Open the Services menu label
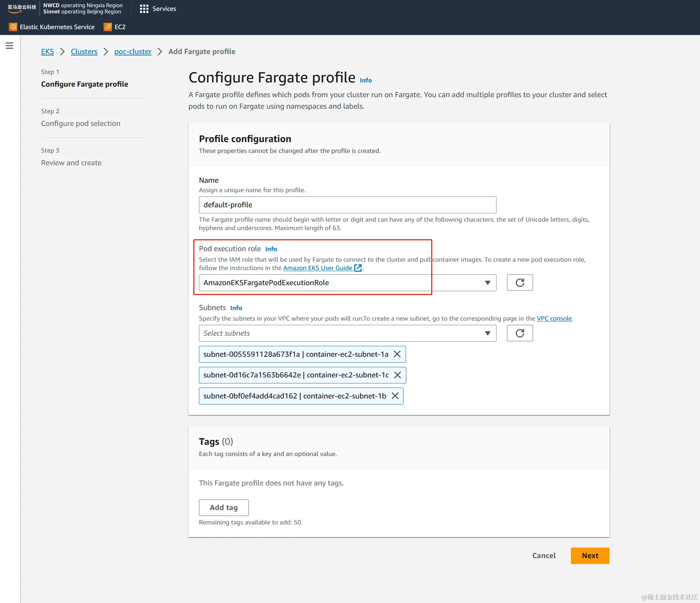Image resolution: width=700 pixels, height=603 pixels. pos(164,9)
